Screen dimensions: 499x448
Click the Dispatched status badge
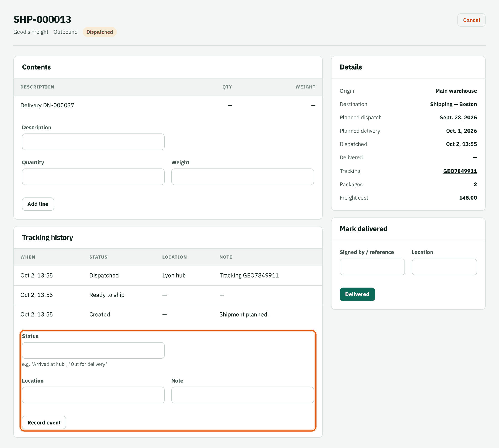[x=100, y=32]
